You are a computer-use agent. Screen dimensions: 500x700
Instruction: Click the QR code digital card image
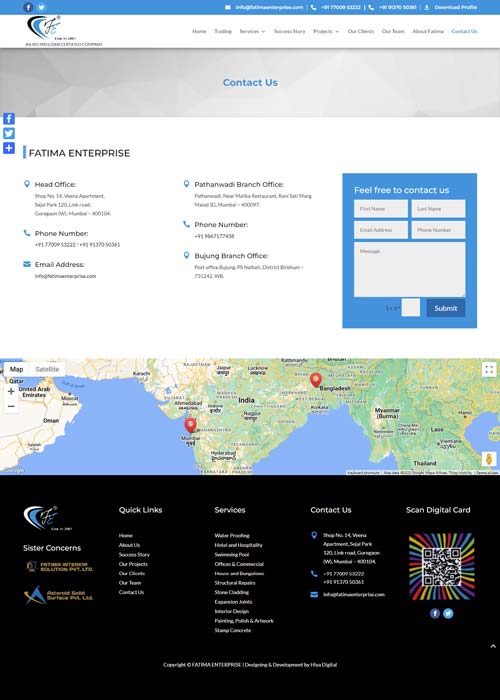click(x=442, y=567)
